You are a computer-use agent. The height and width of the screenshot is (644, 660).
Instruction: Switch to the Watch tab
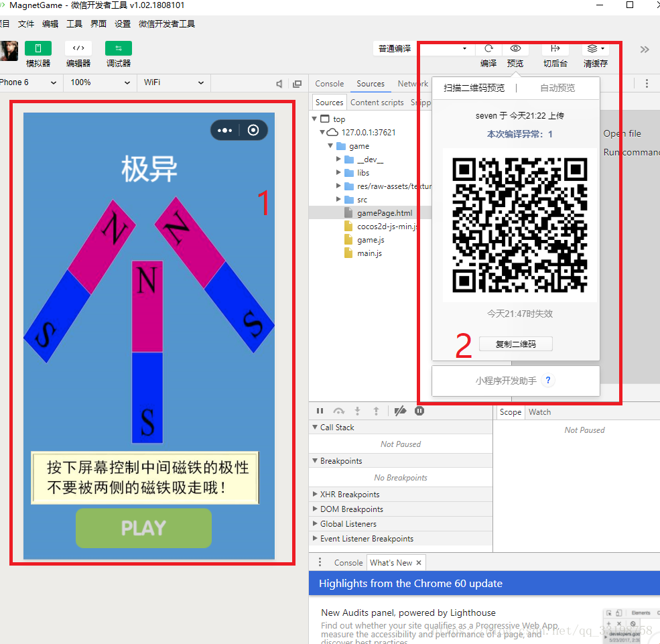539,412
